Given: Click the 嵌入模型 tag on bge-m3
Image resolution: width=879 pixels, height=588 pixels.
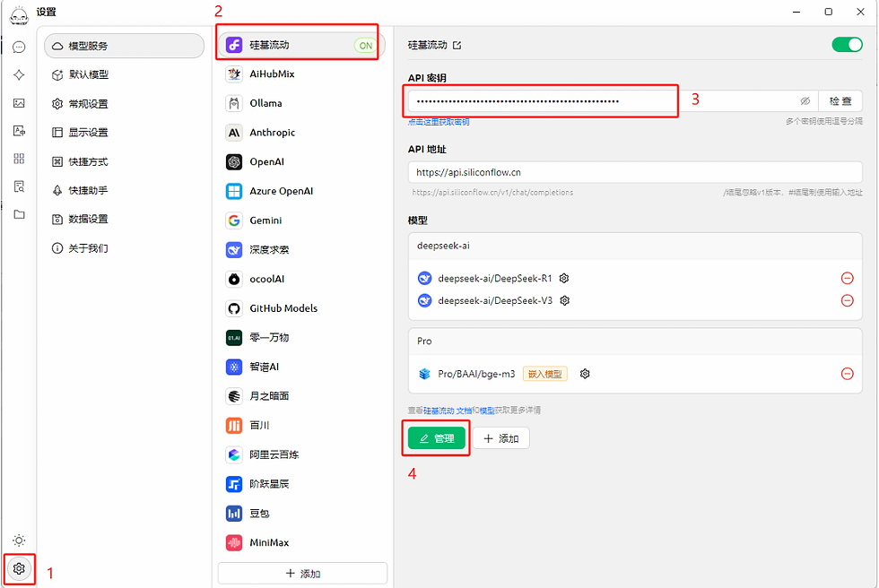Looking at the screenshot, I should (545, 374).
